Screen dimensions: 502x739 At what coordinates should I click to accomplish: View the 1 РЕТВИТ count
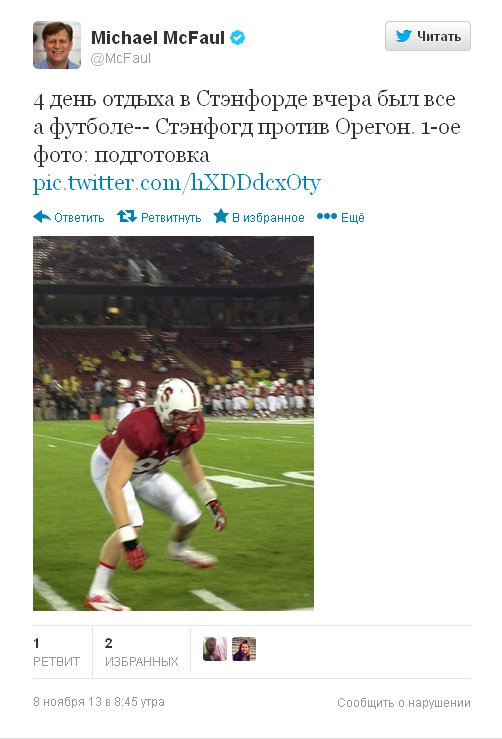pyautogui.click(x=57, y=652)
